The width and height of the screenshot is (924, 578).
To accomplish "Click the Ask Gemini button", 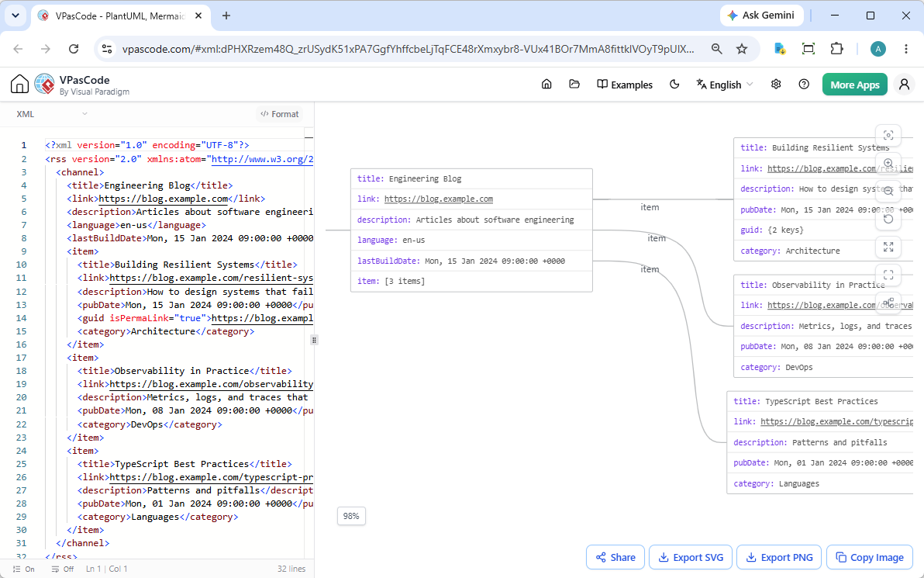I will [760, 16].
